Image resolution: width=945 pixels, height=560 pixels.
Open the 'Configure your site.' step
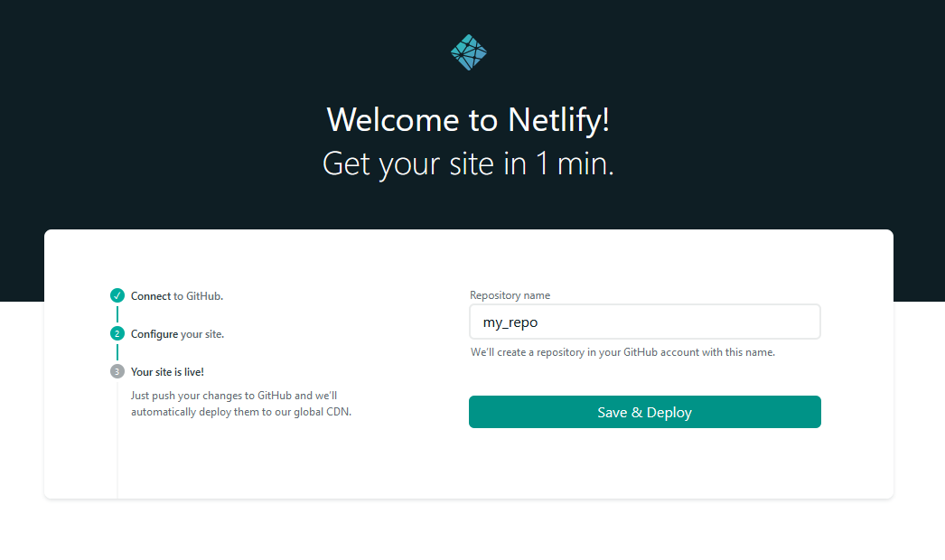tap(177, 333)
